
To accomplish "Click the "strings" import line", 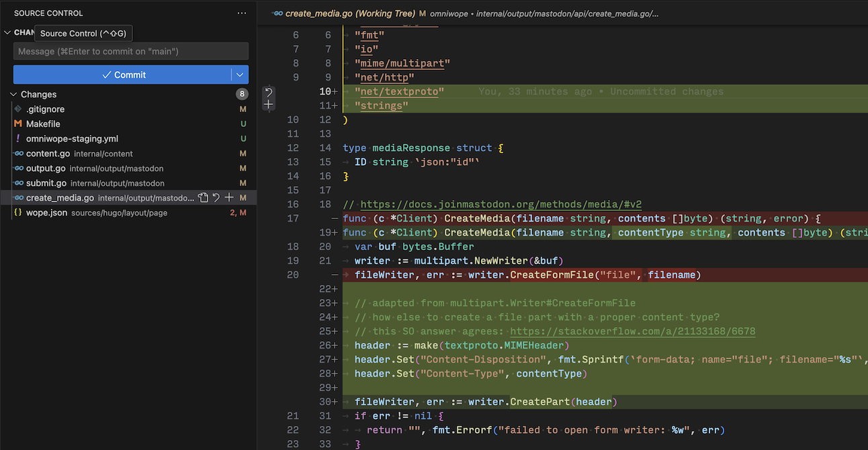I will [x=382, y=105].
